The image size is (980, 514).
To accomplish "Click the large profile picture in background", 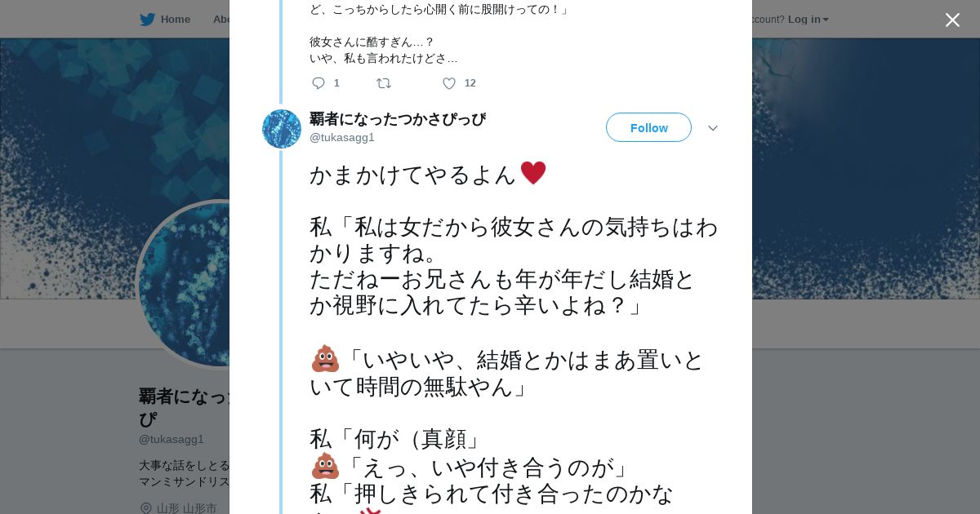I will pos(184,286).
